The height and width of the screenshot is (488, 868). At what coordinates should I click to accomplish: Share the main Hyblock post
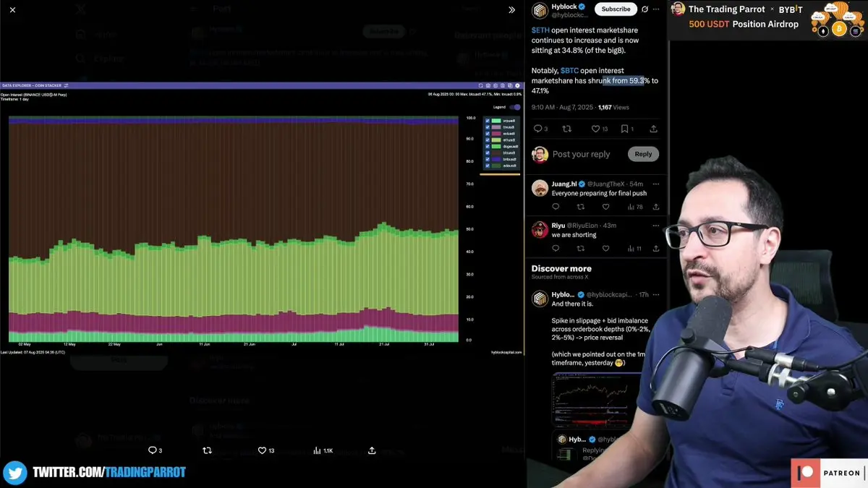click(654, 129)
